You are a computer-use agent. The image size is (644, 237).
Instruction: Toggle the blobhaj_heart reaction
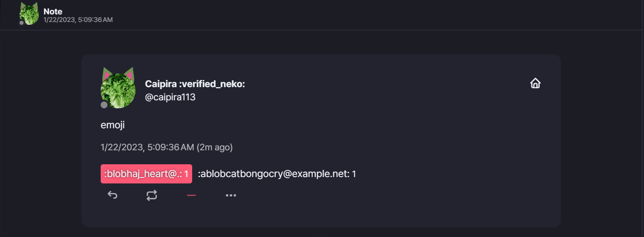click(146, 173)
